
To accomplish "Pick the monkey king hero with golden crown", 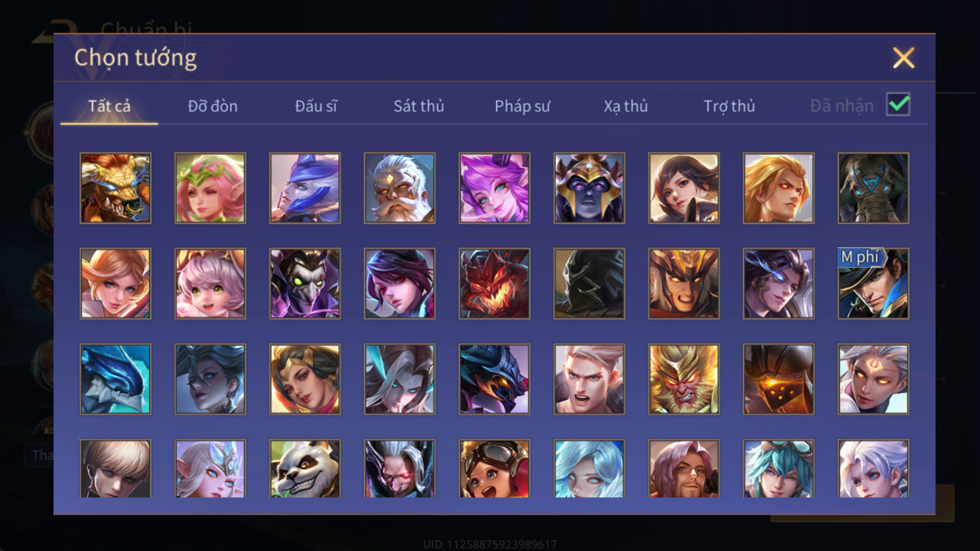I will [684, 379].
